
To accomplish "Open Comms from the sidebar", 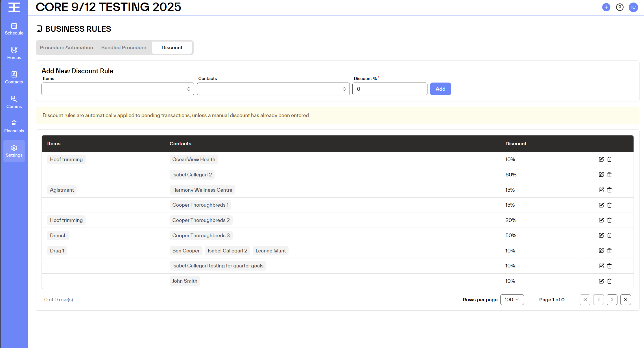I will [14, 102].
